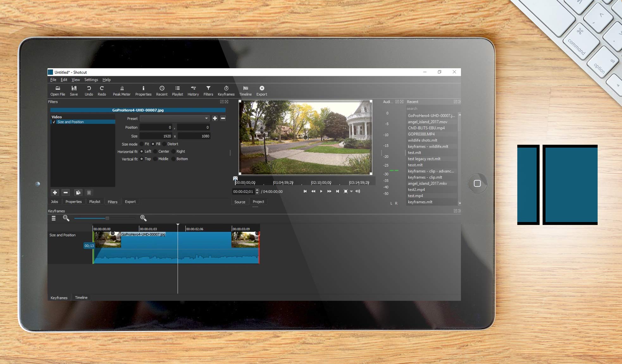Open the Peak Meter panel
Viewport: 622px width, 364px height.
click(121, 91)
